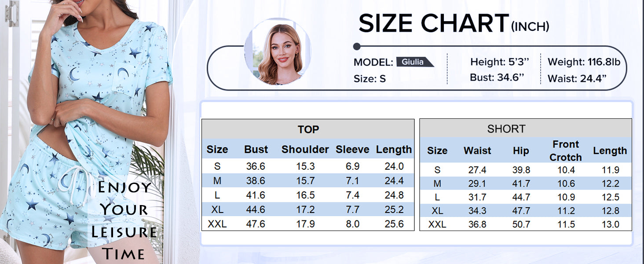Image resolution: width=644 pixels, height=264 pixels.
Task: Click the model's Weight 116.8lb text
Action: click(x=584, y=62)
